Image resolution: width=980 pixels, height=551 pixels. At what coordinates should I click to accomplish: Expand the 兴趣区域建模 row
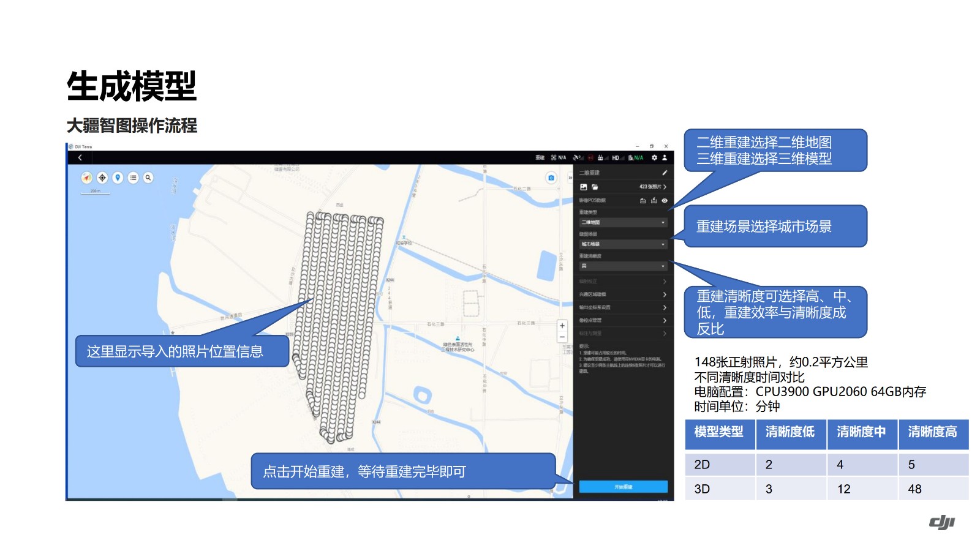(x=623, y=294)
